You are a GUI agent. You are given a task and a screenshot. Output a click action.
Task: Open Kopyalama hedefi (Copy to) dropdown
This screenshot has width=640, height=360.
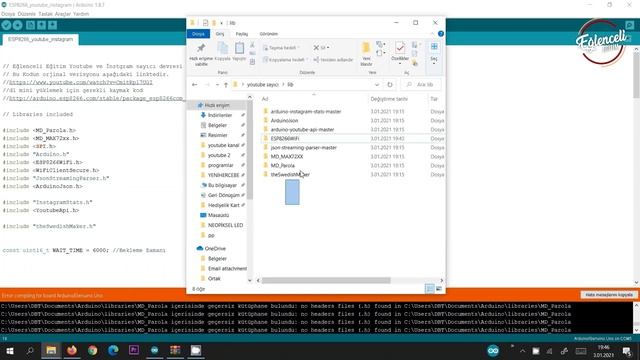pyautogui.click(x=286, y=60)
